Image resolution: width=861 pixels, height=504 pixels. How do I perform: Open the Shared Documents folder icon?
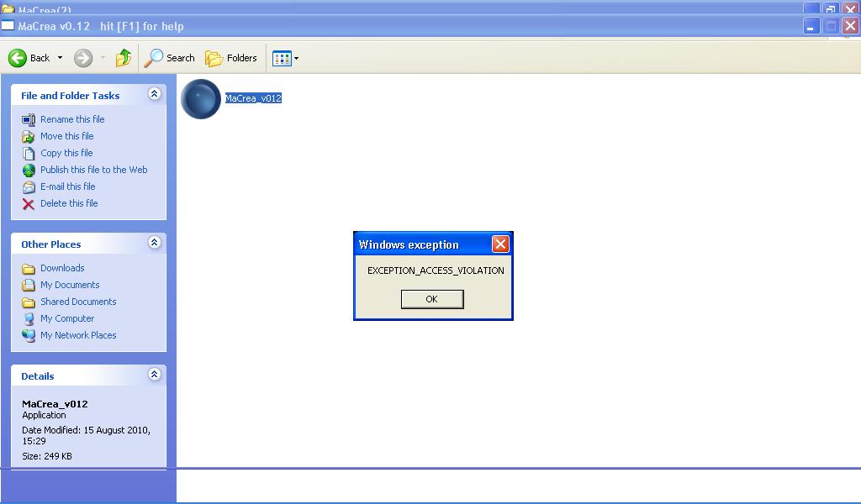click(29, 302)
